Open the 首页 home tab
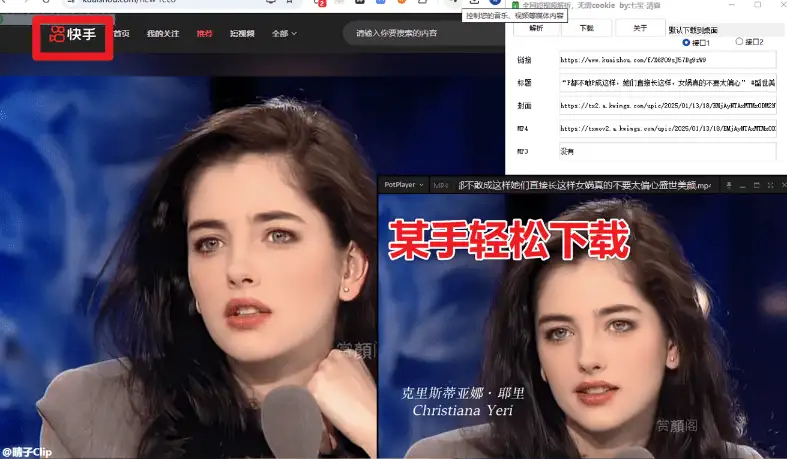 point(121,34)
